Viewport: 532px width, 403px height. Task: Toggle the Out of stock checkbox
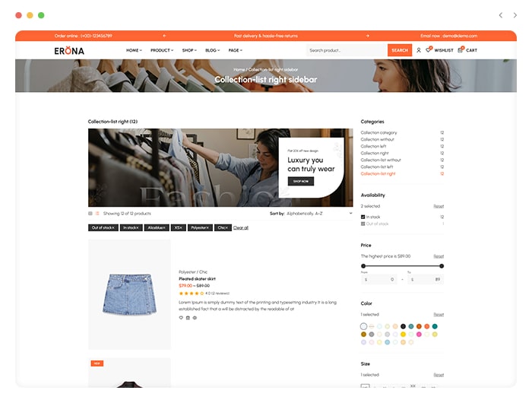[363, 224]
